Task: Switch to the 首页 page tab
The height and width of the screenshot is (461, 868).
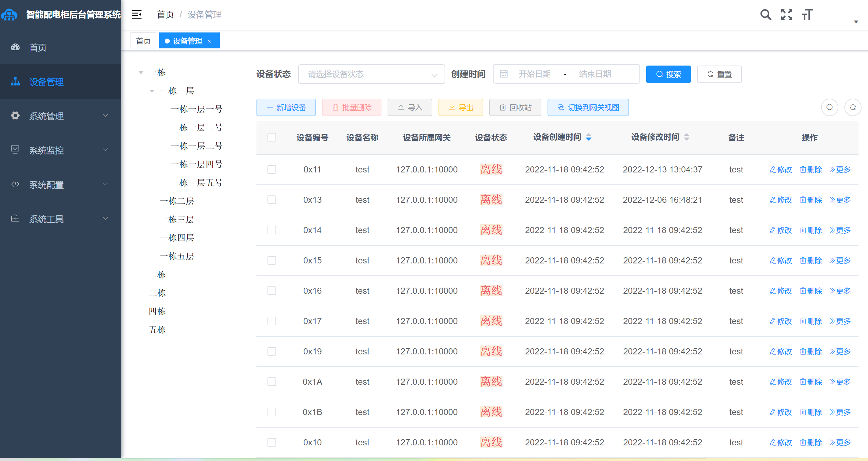Action: tap(143, 41)
